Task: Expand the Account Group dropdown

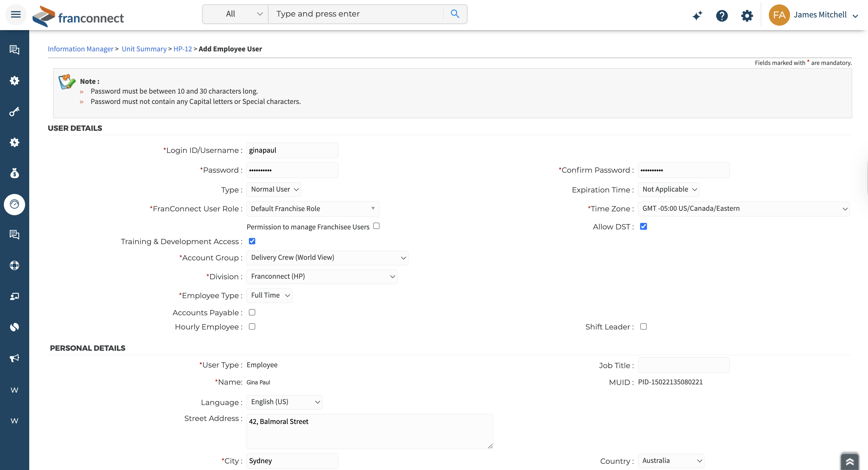Action: click(327, 258)
